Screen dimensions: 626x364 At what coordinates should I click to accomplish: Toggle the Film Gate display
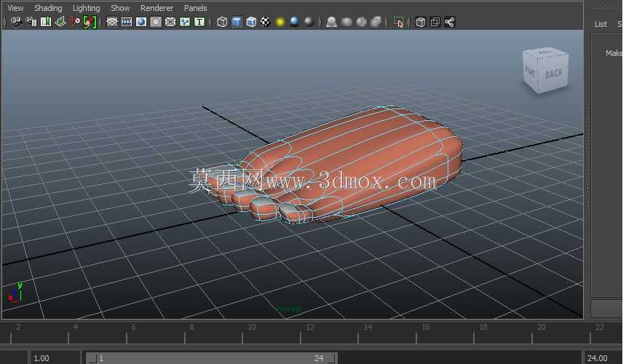coord(127,22)
